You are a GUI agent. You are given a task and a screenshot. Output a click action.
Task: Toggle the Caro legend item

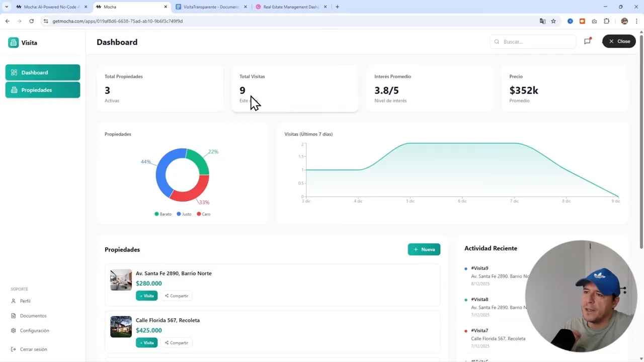[x=203, y=214]
